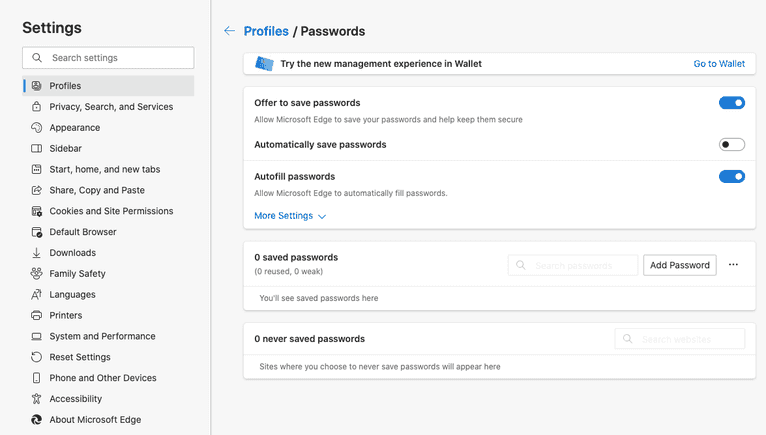Open Languages settings section
This screenshot has width=766, height=435.
[x=72, y=295]
